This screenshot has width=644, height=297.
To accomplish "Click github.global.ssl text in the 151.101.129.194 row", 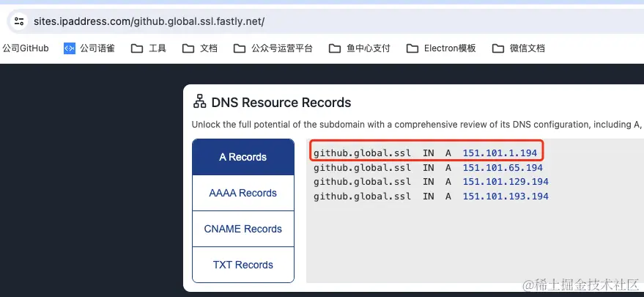I will [x=362, y=182].
